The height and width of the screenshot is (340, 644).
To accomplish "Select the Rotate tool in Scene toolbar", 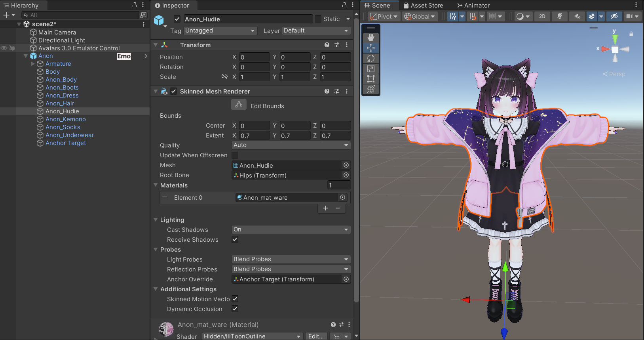I will (371, 58).
